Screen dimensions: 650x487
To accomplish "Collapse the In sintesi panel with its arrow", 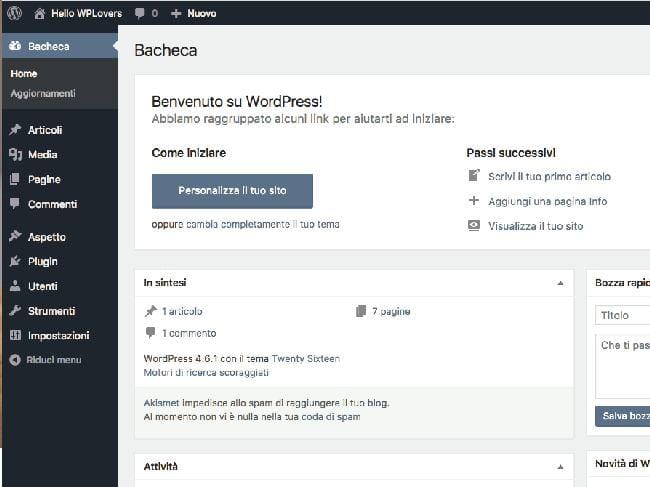I will (x=560, y=283).
